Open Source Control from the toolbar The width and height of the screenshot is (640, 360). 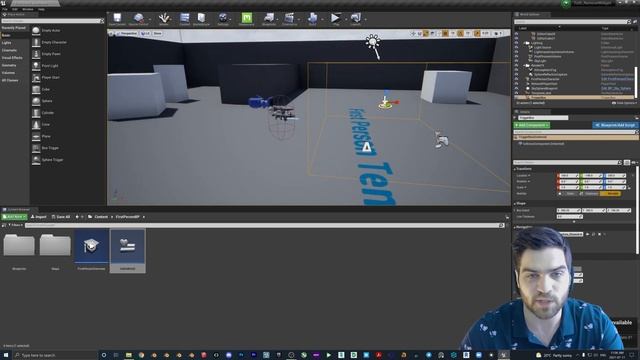[x=138, y=19]
